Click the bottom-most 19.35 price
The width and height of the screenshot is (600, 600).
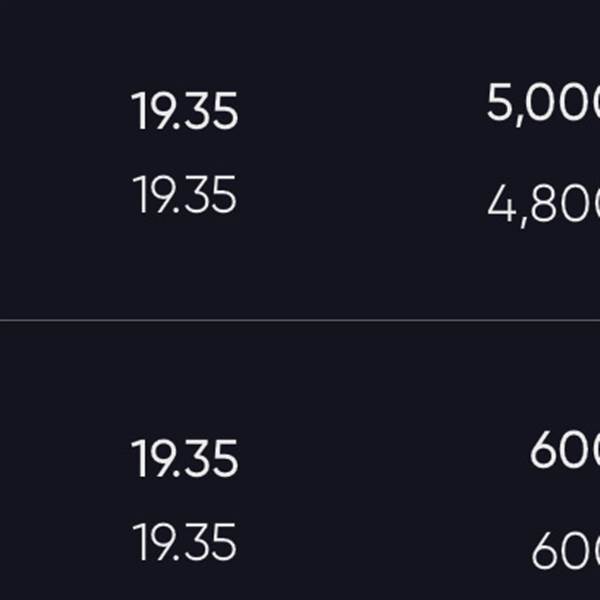pos(184,542)
